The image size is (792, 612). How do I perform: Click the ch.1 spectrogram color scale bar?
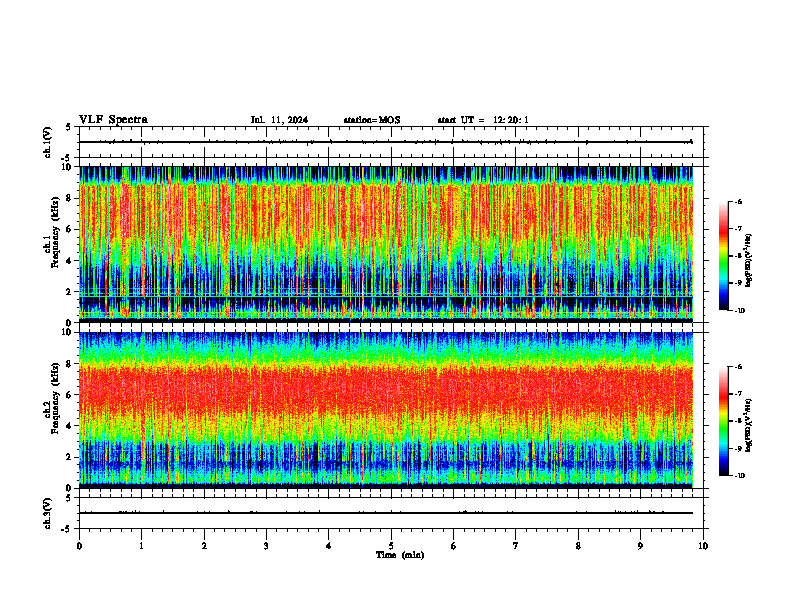[723, 256]
